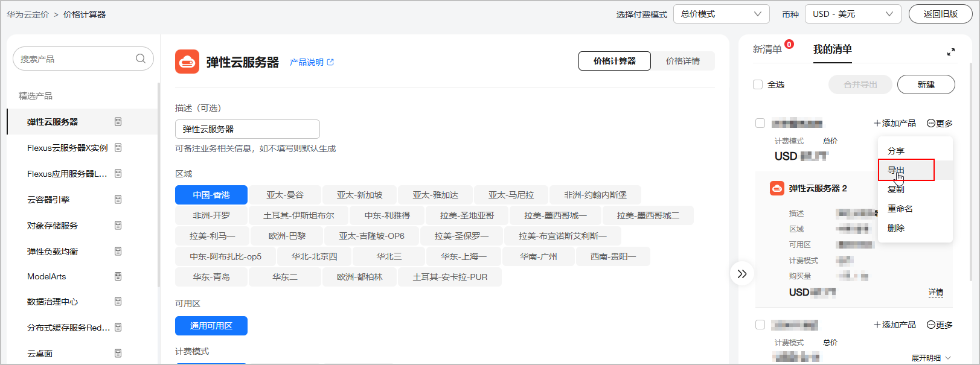Screen dimensions: 980x365
Task: Select the 拉美-圣地亚哥 region
Action: pyautogui.click(x=467, y=215)
